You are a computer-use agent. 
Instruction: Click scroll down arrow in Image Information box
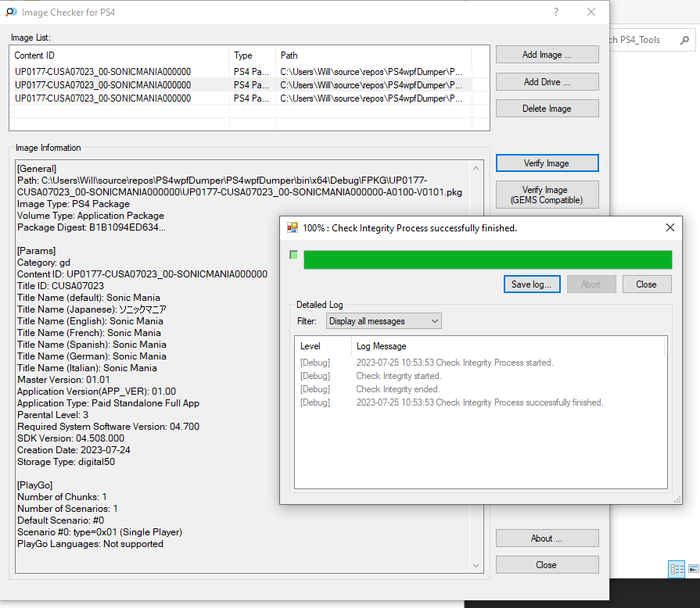[476, 566]
